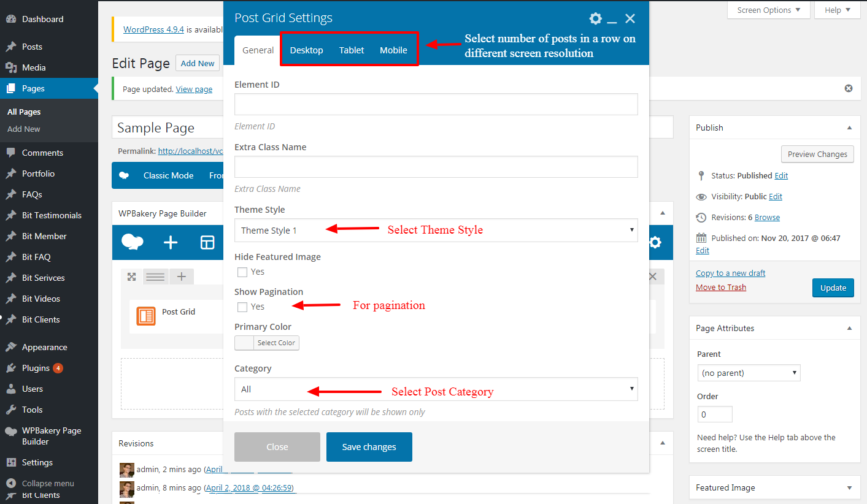Open the Primary Color picker swatch
Image resolution: width=867 pixels, height=504 pixels.
point(244,343)
